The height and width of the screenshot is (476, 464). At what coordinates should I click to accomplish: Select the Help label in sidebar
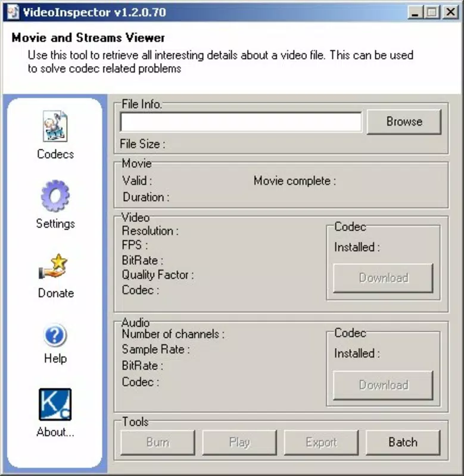(55, 359)
